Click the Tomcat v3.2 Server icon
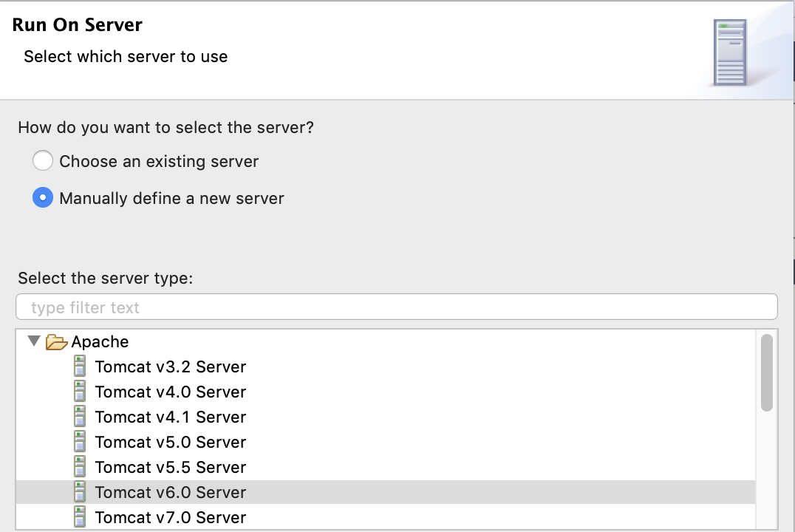The width and height of the screenshot is (795, 532). pyautogui.click(x=80, y=366)
